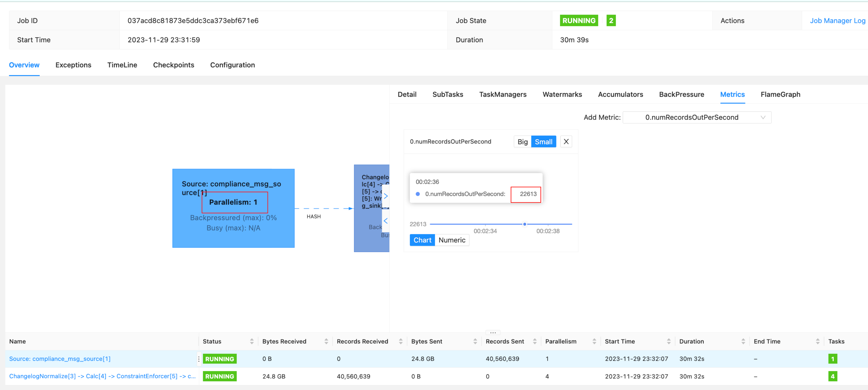Sort by Bytes Received column

tap(326, 341)
